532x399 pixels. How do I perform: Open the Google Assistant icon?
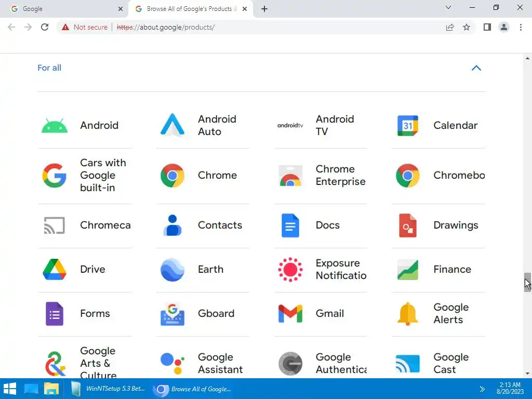click(172, 363)
